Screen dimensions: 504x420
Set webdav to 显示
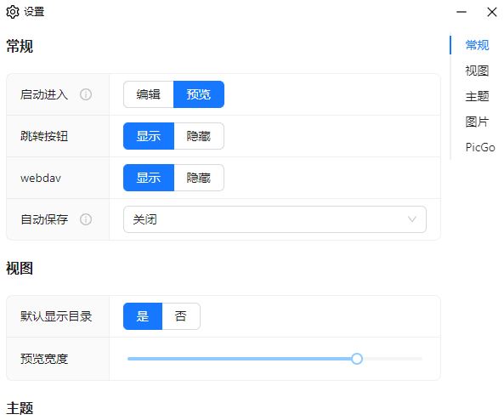click(x=149, y=178)
